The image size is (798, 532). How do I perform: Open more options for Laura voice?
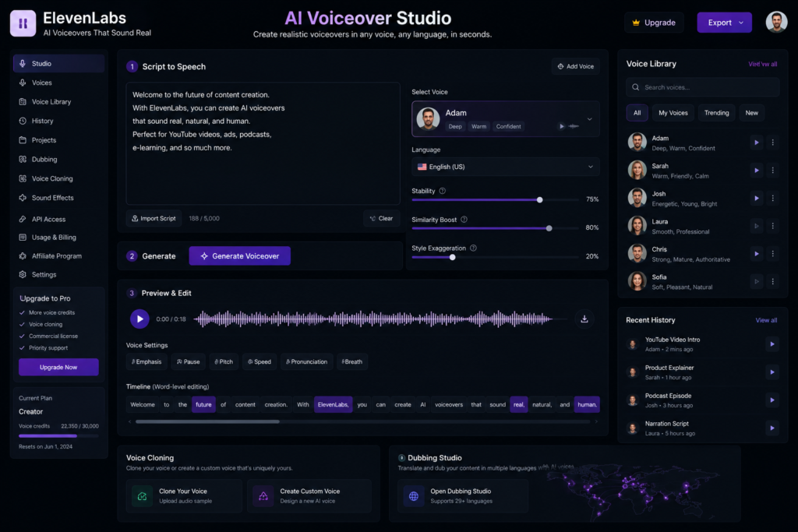[x=772, y=226]
